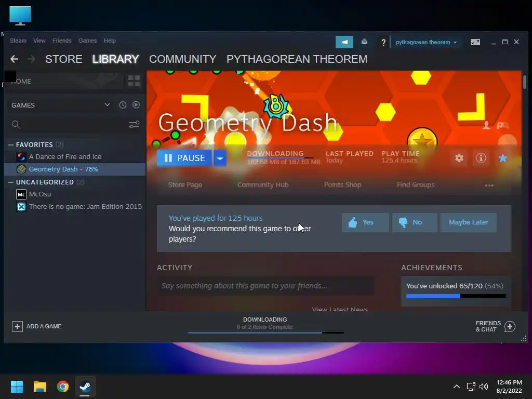
Task: Open the pythagorean theorem account dropdown
Action: coord(426,43)
